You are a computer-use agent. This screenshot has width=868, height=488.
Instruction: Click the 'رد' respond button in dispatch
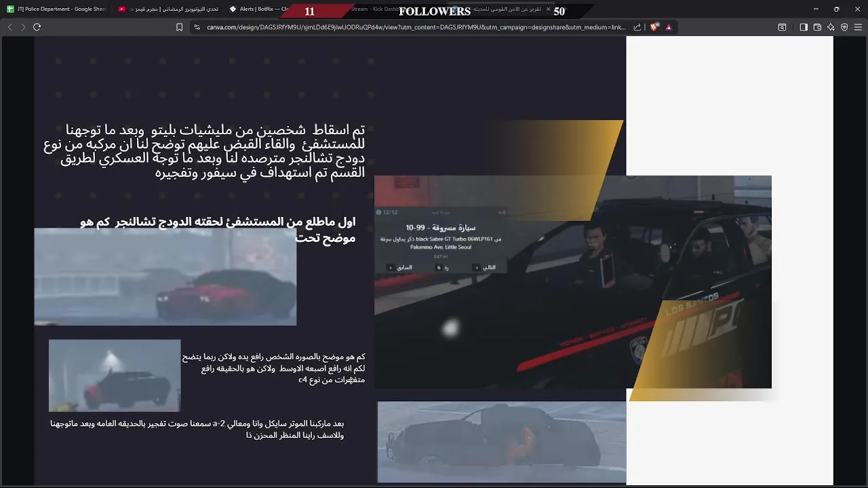click(442, 267)
